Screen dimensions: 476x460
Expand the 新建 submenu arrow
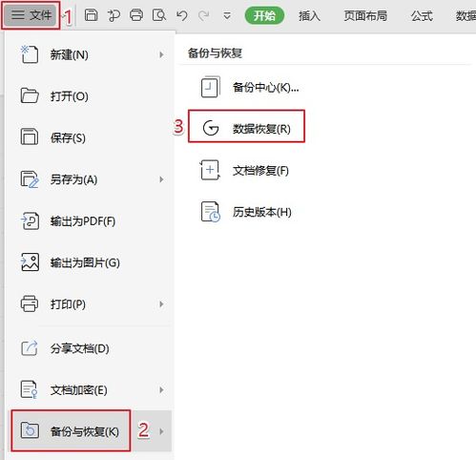click(x=161, y=54)
